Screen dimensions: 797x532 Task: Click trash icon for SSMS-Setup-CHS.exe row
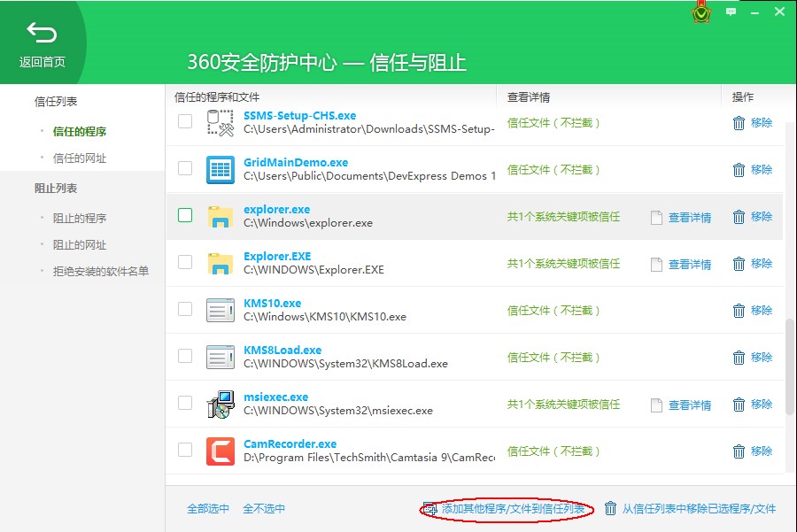pyautogui.click(x=739, y=123)
